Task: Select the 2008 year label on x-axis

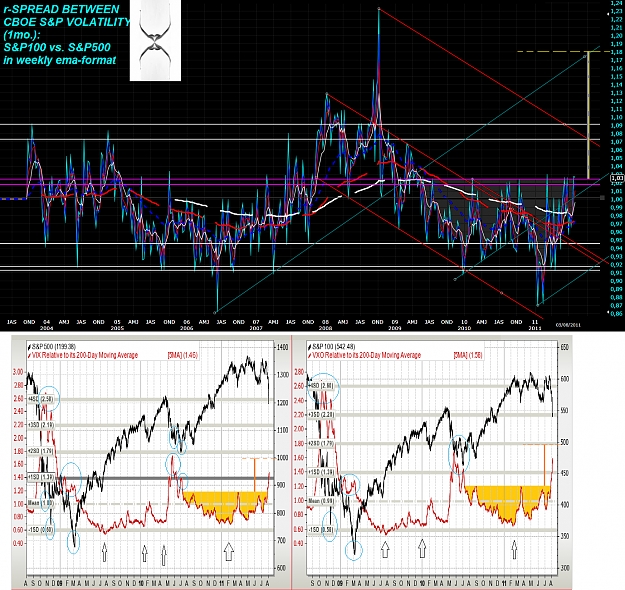Action: point(325,328)
